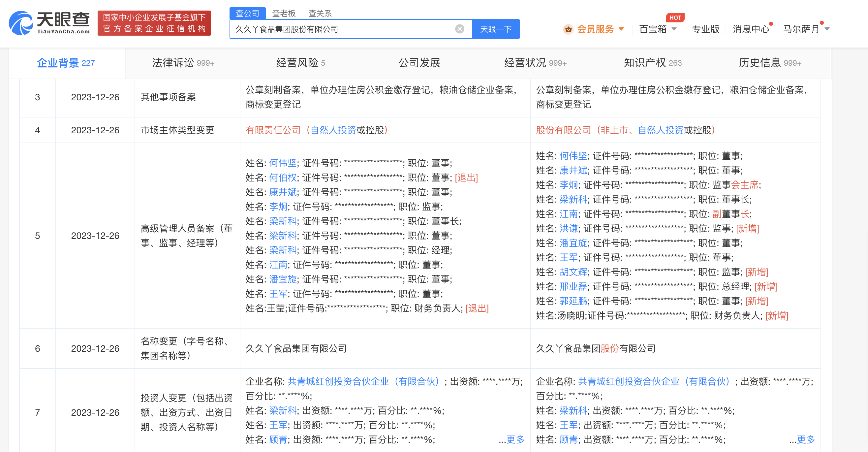Open 专业版 link
This screenshot has height=452, width=868.
pos(705,29)
